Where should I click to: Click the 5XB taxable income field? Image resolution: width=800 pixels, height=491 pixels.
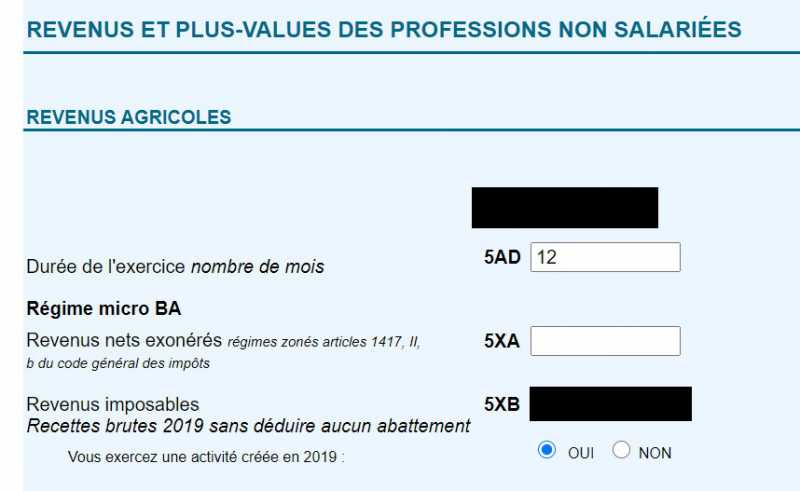point(610,404)
